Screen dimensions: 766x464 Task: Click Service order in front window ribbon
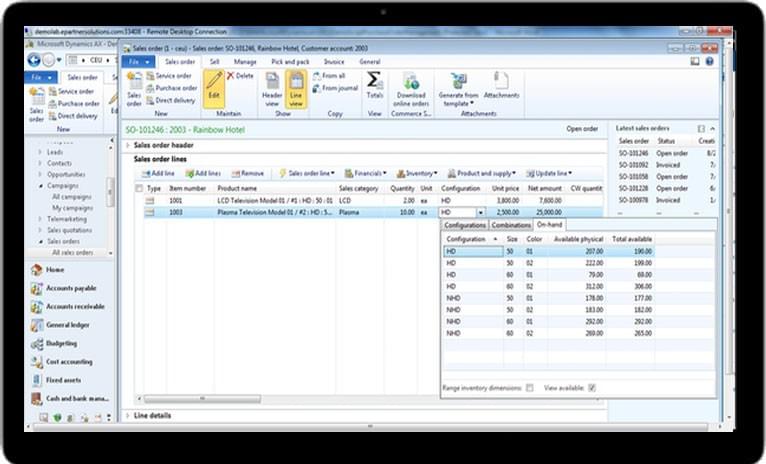[x=169, y=76]
